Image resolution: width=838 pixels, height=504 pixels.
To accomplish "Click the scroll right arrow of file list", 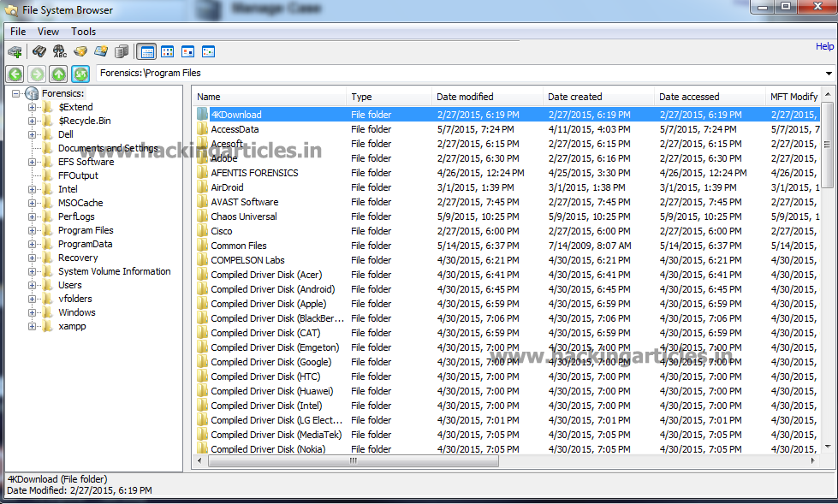I will point(813,460).
